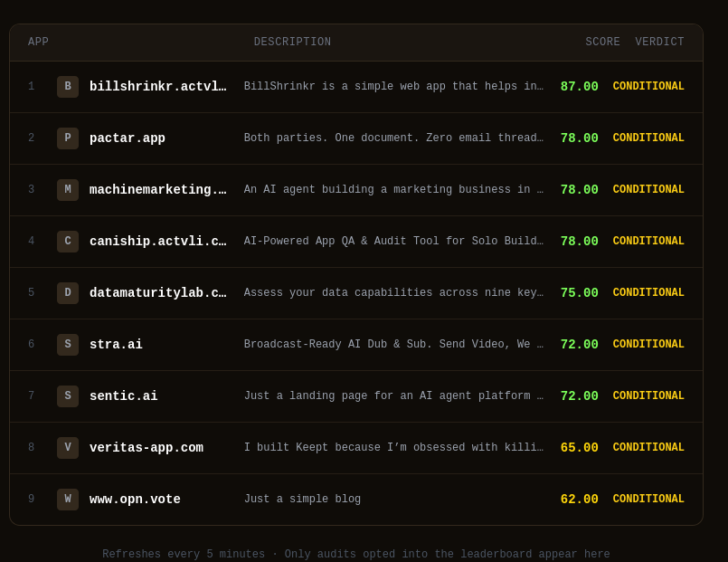Click the CONDITIONAL verdict for stra.ai
This screenshot has width=728, height=562.
(648, 344)
